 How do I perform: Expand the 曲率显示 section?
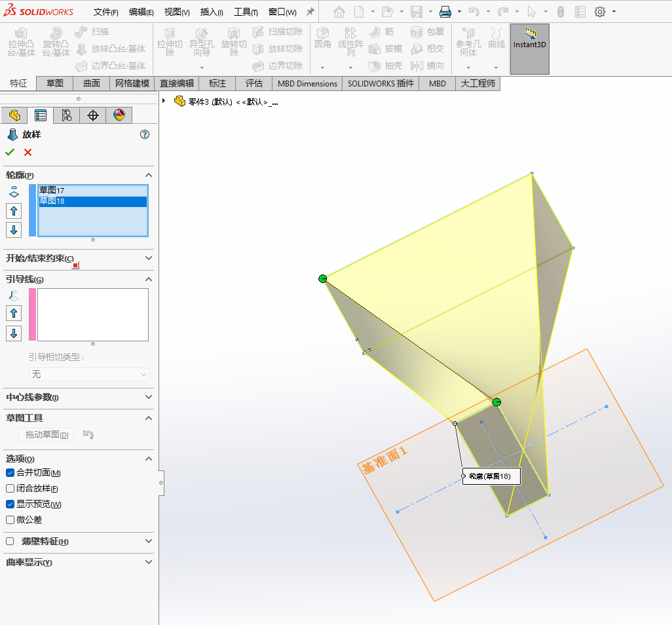pos(148,562)
